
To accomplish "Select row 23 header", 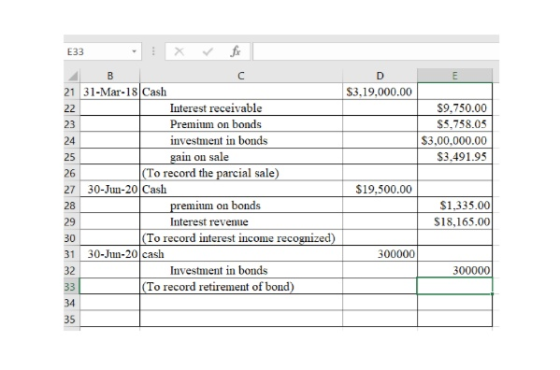I will [71, 124].
